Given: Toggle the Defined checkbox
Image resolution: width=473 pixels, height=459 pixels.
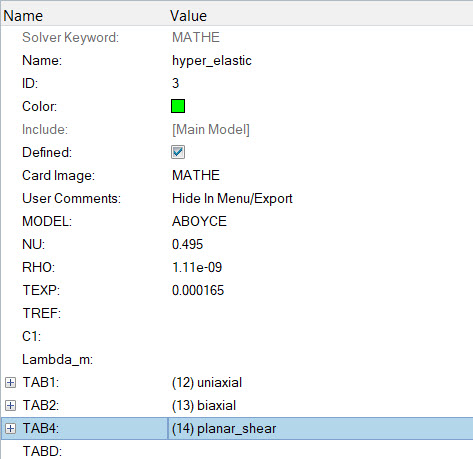Looking at the screenshot, I should (178, 152).
